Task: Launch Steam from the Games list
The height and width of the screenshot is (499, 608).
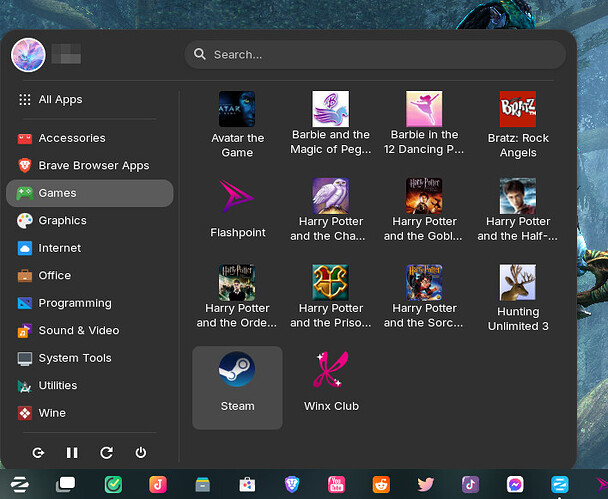Action: 237,388
